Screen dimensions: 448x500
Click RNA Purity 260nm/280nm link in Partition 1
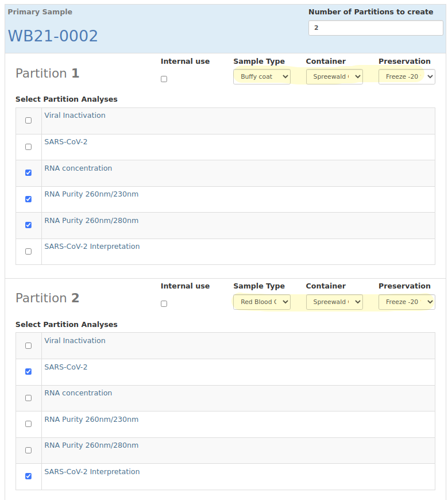point(91,221)
